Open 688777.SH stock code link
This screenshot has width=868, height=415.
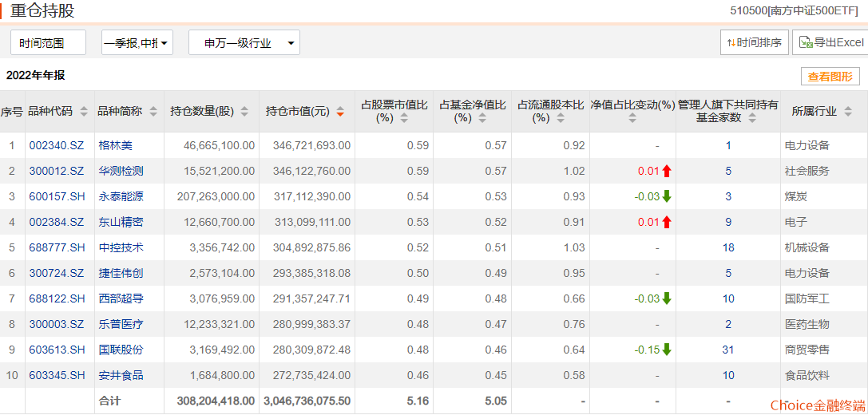click(x=57, y=247)
